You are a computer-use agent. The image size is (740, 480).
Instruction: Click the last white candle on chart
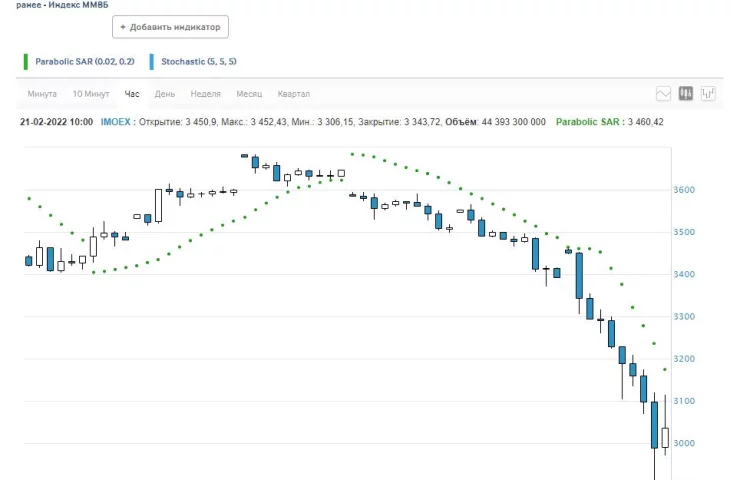tap(665, 437)
